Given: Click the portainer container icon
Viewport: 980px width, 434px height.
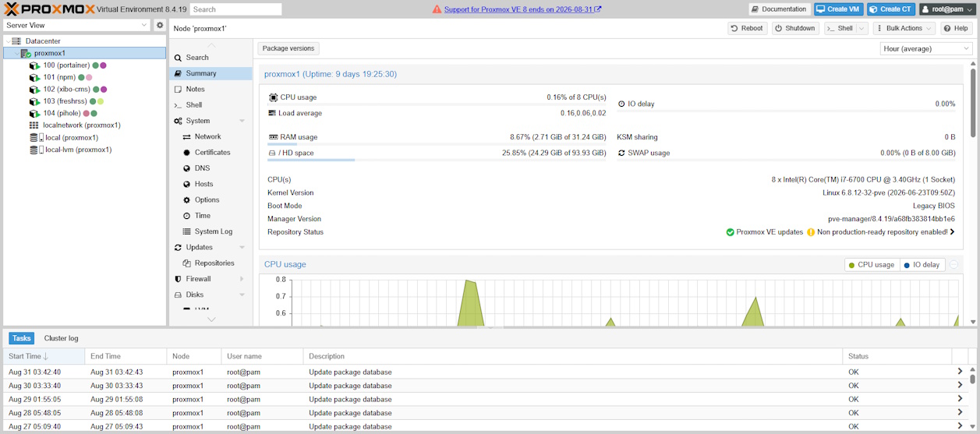Looking at the screenshot, I should click(34, 65).
